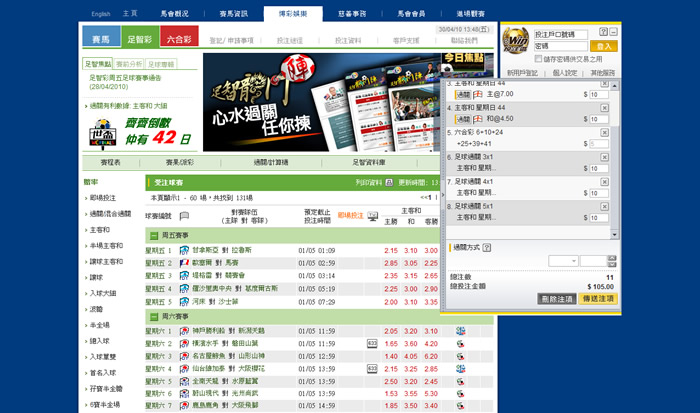Expand bet slip side arrow handle
The width and height of the screenshot is (700, 413).
(443, 195)
